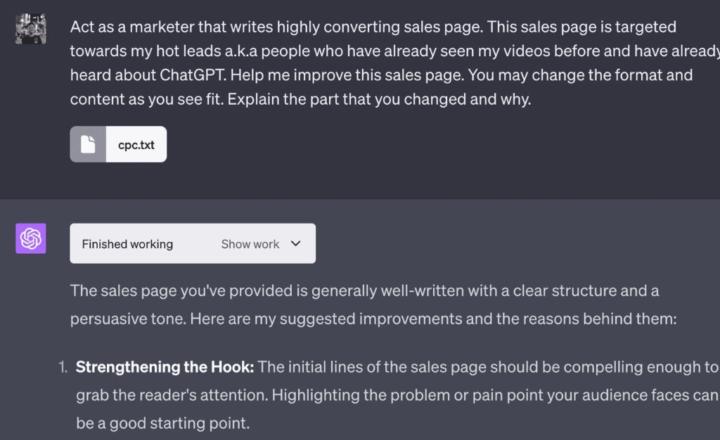Click the 'Act as a marketer' opening words

[130, 27]
